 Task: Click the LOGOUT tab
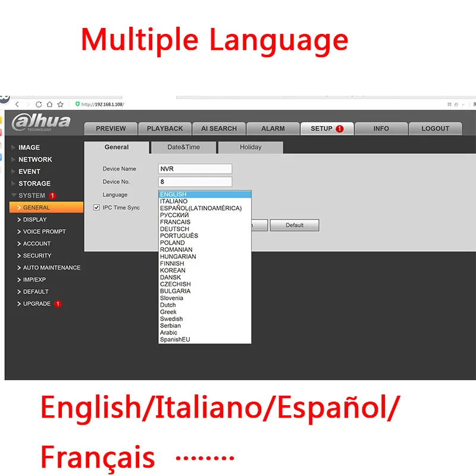click(x=436, y=129)
